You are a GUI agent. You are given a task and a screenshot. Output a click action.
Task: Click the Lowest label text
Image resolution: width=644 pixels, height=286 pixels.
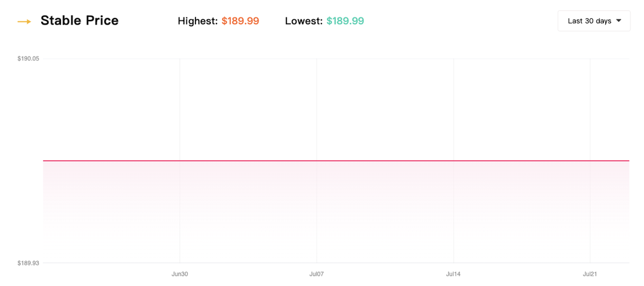click(x=303, y=21)
